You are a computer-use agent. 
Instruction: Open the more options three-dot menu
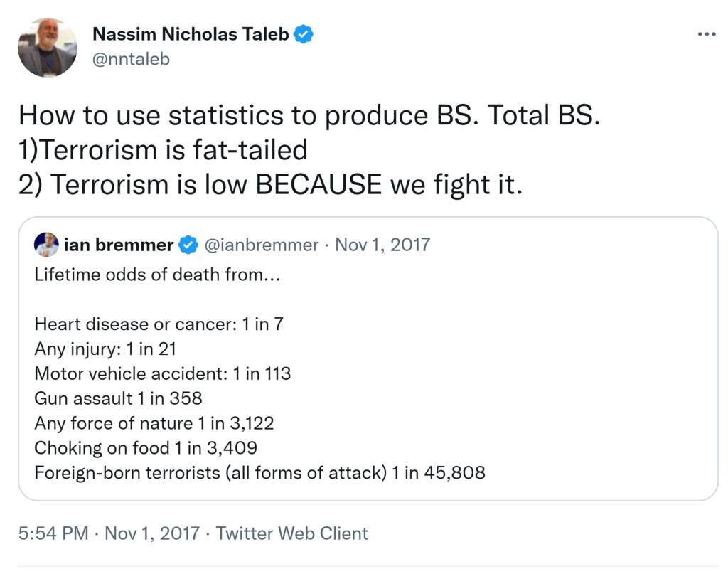[706, 35]
